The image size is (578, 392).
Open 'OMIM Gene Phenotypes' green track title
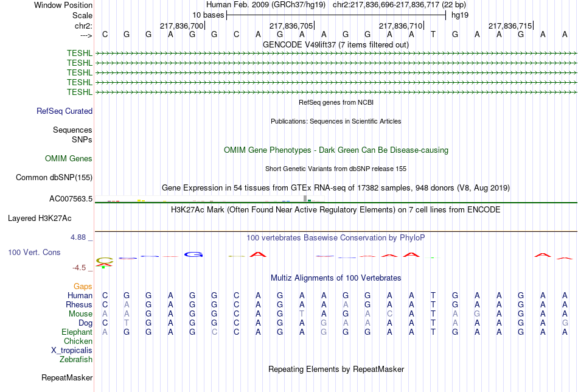[336, 150]
